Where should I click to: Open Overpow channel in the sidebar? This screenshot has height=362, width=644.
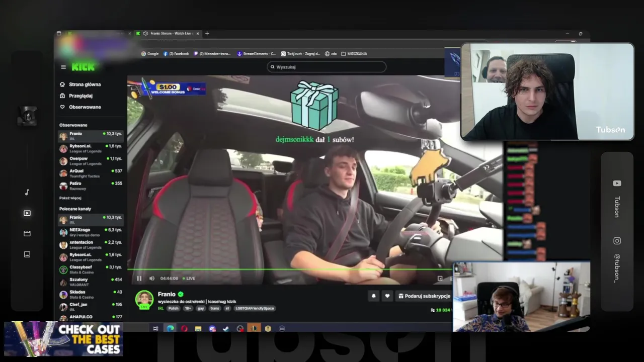point(91,161)
